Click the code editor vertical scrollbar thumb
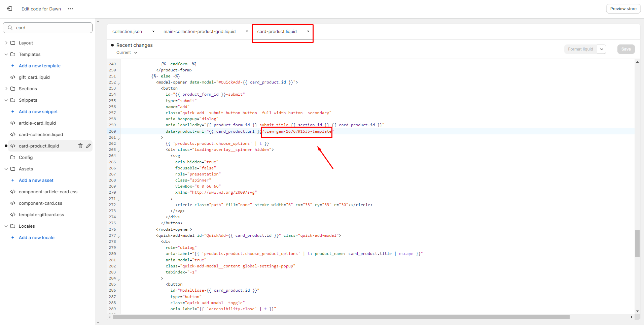Screen dimensions: 644x325 click(637, 243)
